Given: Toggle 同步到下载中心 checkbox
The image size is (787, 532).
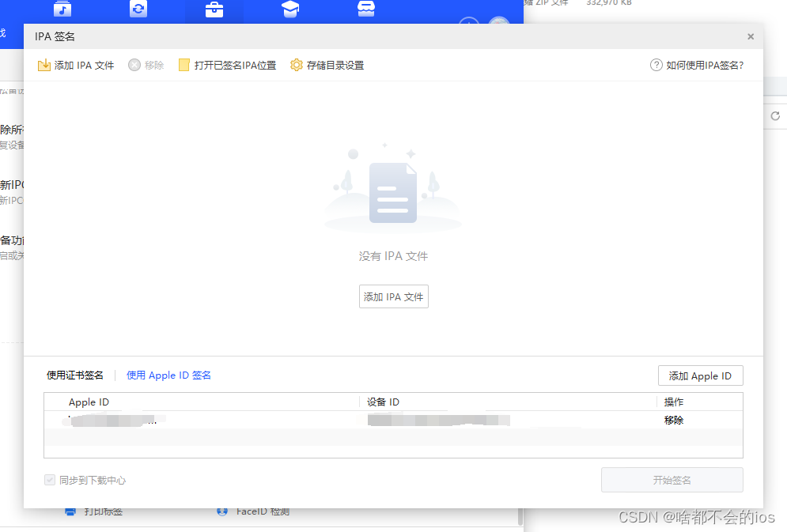Looking at the screenshot, I should 50,480.
